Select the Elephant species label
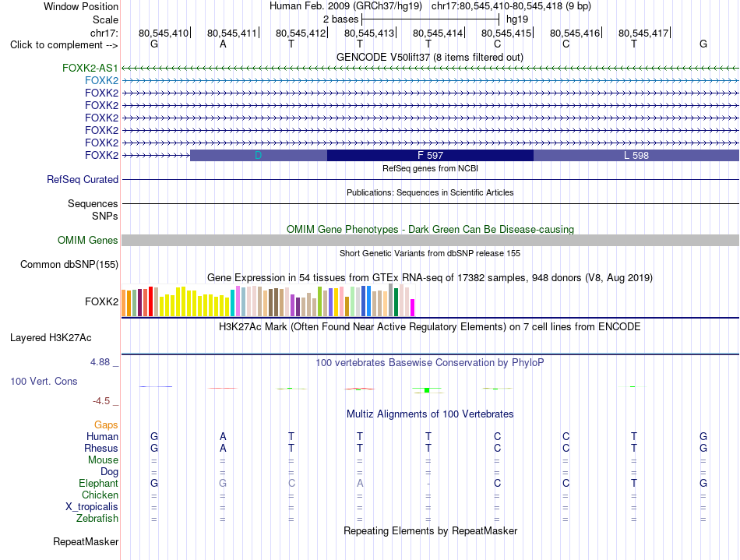The width and height of the screenshot is (740, 560). [99, 483]
